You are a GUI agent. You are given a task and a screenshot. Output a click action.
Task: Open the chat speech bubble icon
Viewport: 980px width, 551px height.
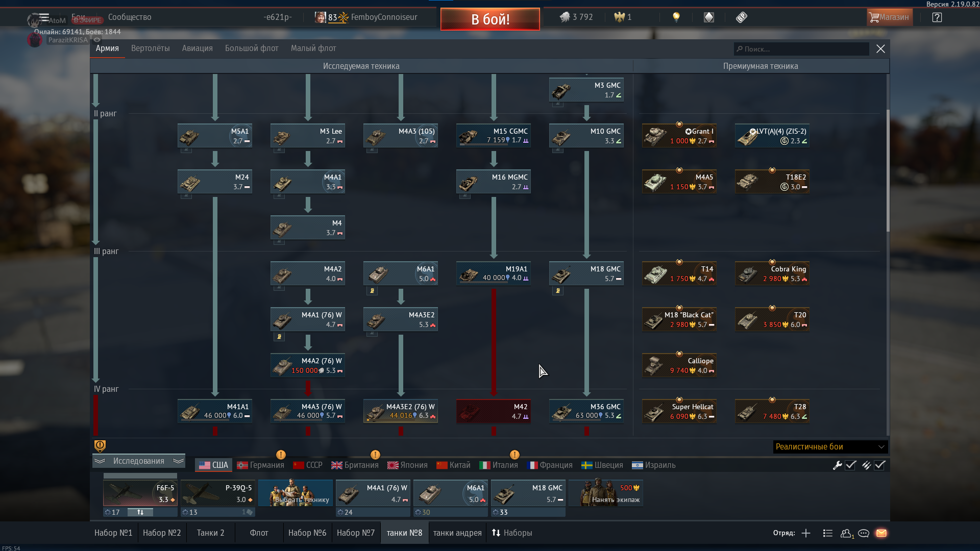pyautogui.click(x=864, y=533)
